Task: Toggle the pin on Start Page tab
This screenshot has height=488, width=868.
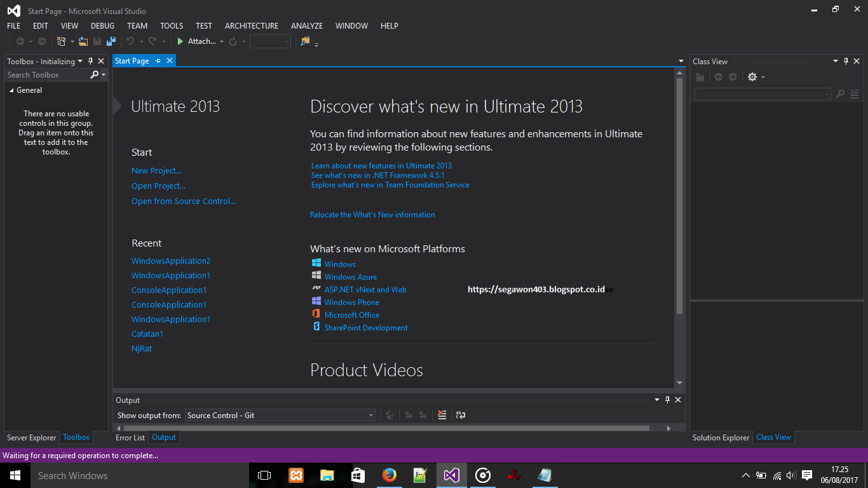Action: click(x=158, y=61)
